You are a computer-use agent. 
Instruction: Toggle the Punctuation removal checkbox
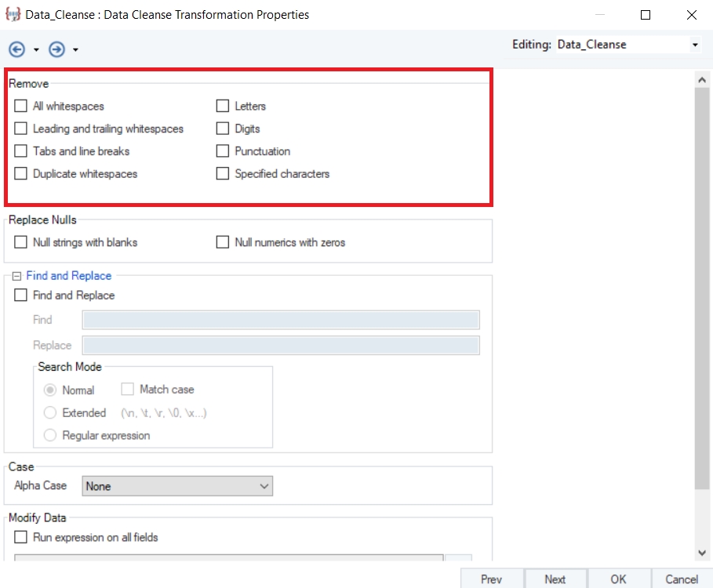(223, 151)
